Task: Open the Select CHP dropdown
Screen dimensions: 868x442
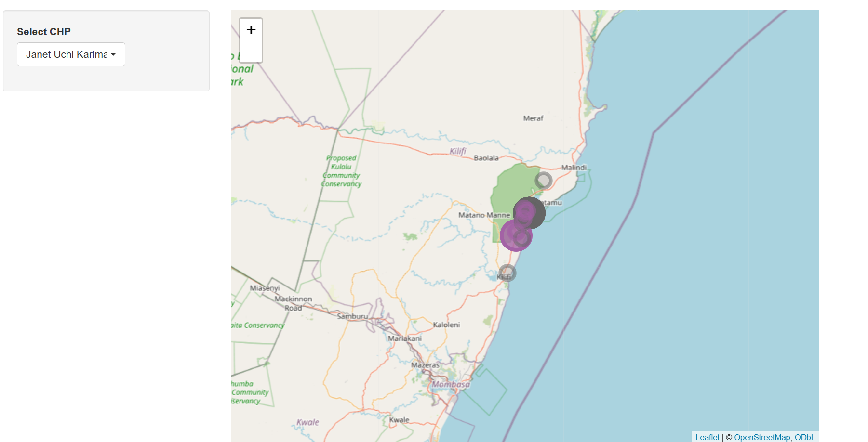Action: 71,54
